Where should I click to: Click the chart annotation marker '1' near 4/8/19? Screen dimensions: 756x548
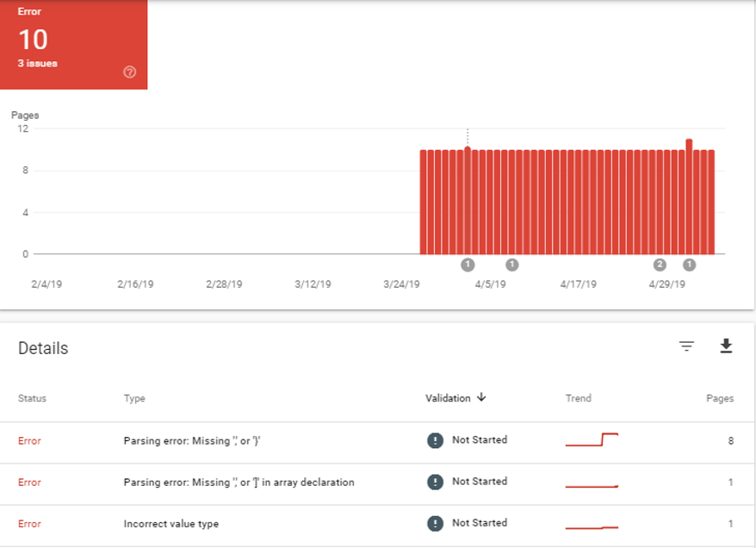tap(511, 265)
